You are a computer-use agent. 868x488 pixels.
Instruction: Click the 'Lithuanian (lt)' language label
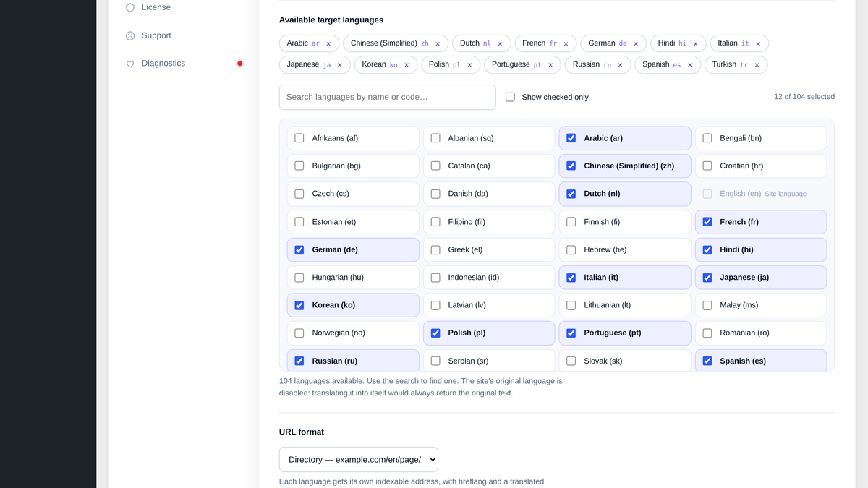click(608, 305)
